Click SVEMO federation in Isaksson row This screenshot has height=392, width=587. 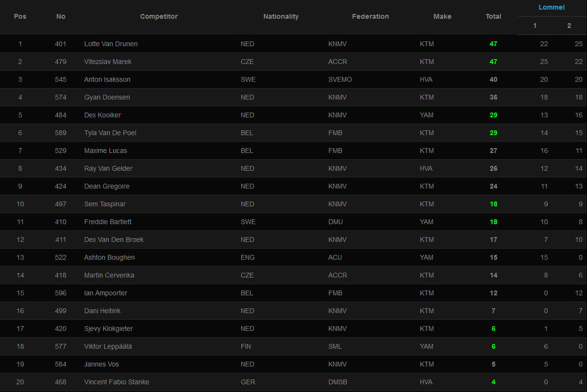(340, 79)
